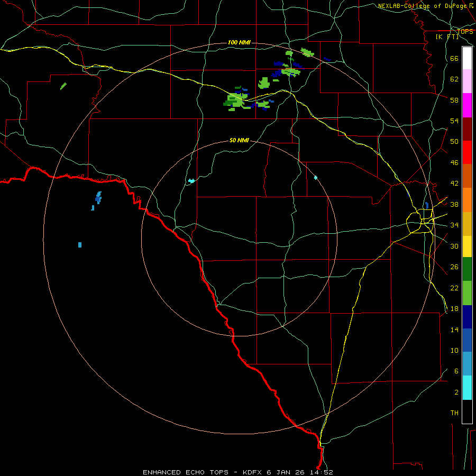Click the light blue rectangular echo southwest of border
The width and height of the screenshot is (476, 476).
pyautogui.click(x=80, y=245)
